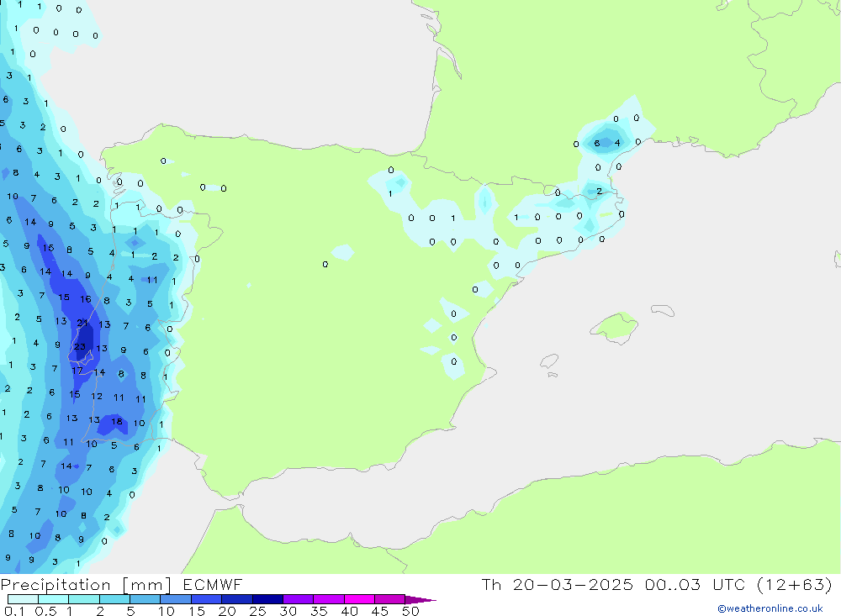
Task: Click the "21" precipitation value on the map
Action: 82,323
